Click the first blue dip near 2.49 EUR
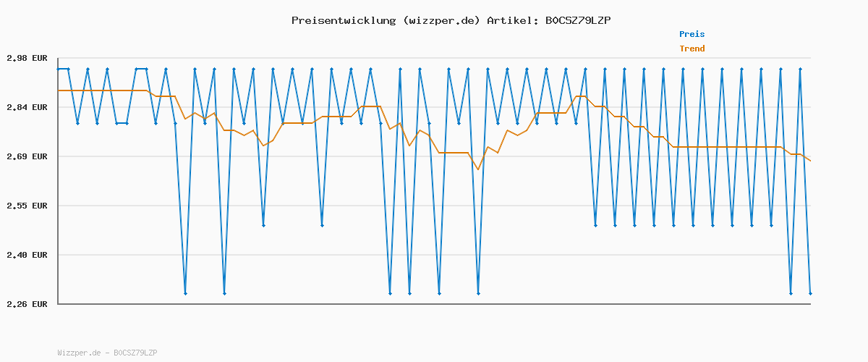The width and height of the screenshot is (868, 362). click(x=263, y=225)
